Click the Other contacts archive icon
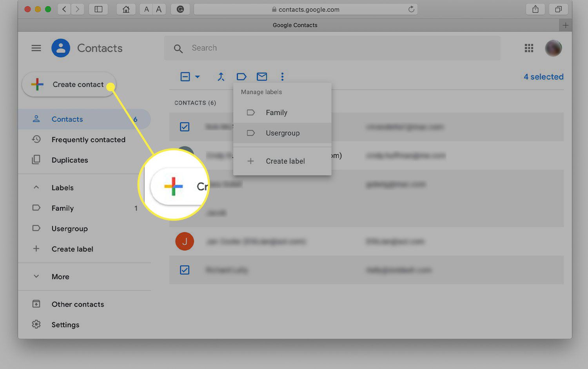 click(x=36, y=304)
